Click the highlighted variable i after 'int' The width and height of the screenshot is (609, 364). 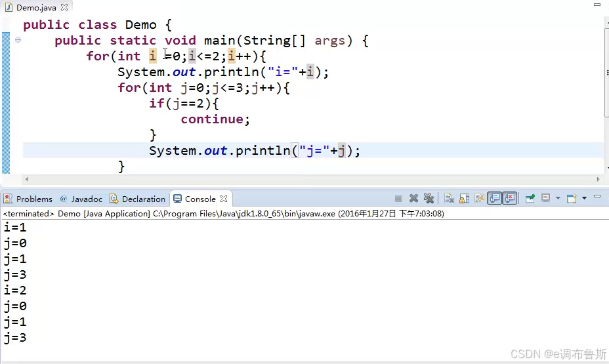point(153,56)
